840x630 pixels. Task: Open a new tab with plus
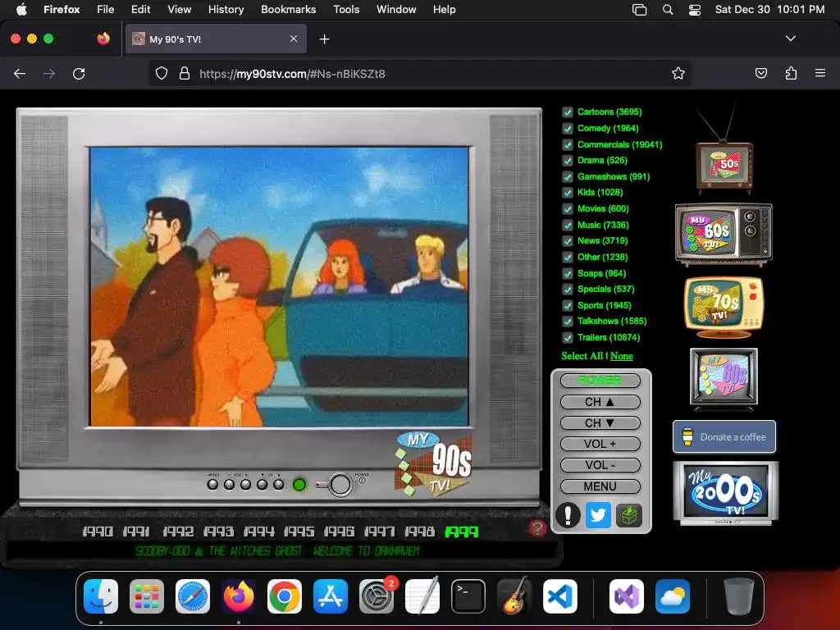coord(324,39)
